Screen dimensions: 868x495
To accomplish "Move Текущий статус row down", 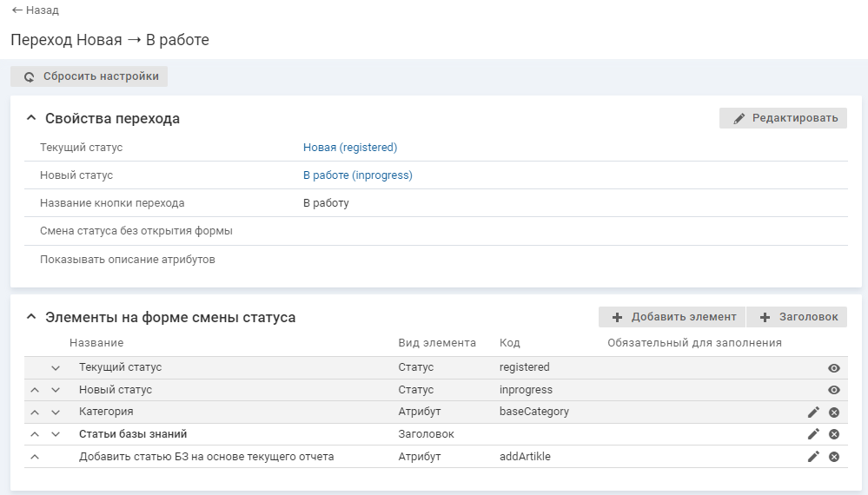I will (56, 368).
